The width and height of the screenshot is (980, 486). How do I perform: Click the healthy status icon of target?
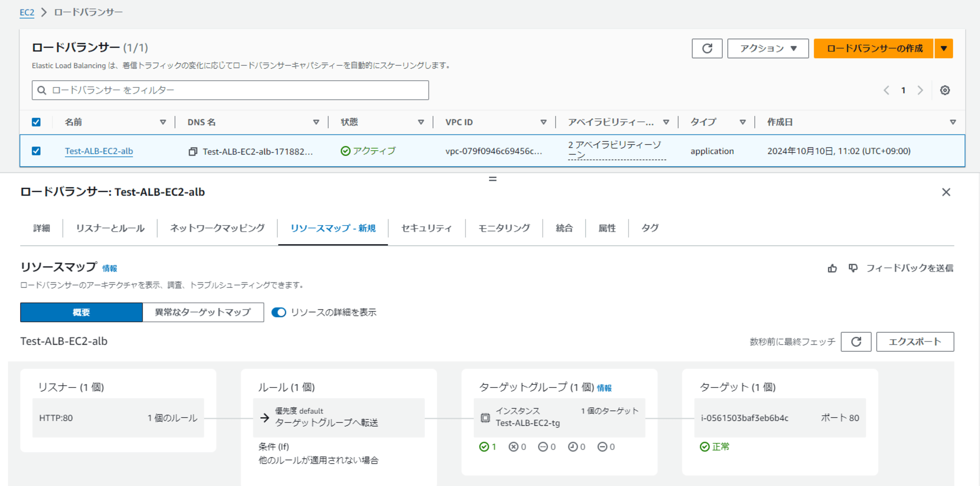click(x=705, y=447)
